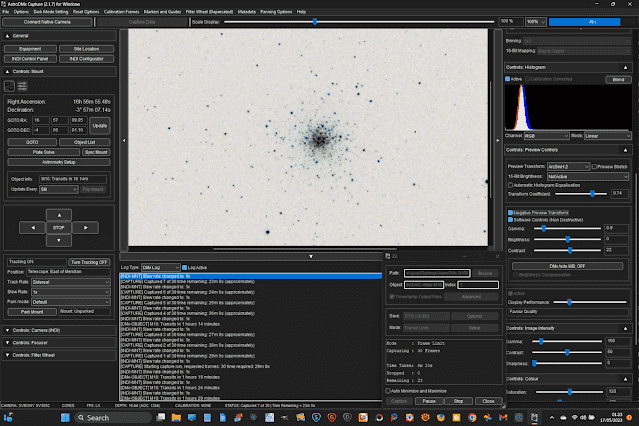Click the mount slew up arrow
639x426 pixels.
(x=57, y=214)
